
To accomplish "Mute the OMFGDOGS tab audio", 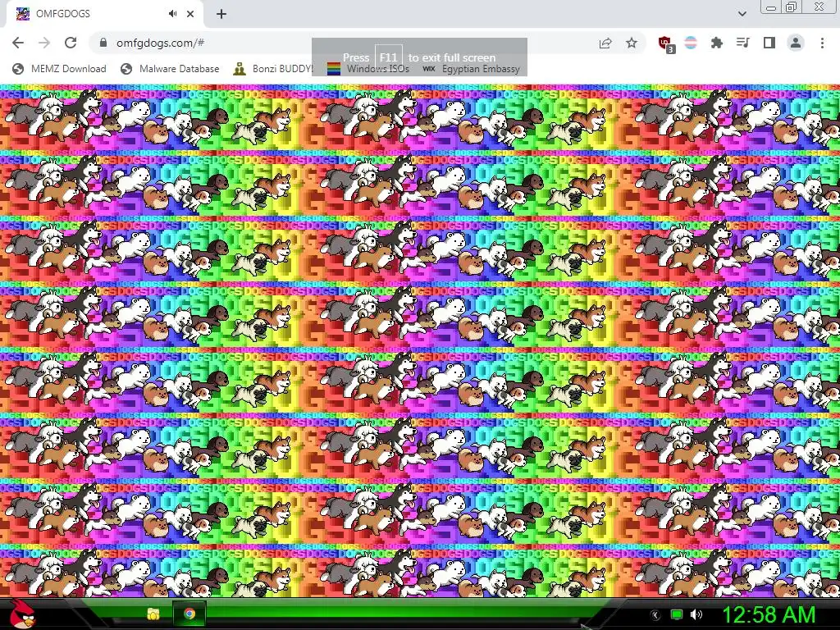I will (172, 14).
